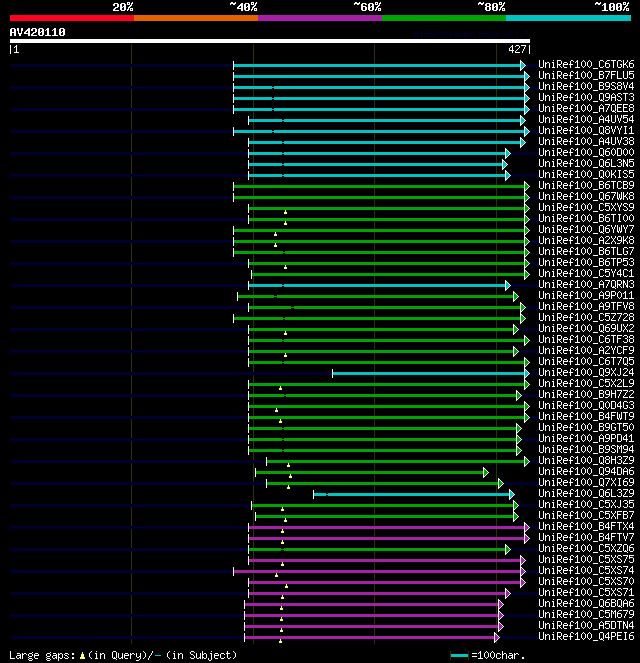Click the white AV420110 query length bar

pyautogui.click(x=270, y=41)
